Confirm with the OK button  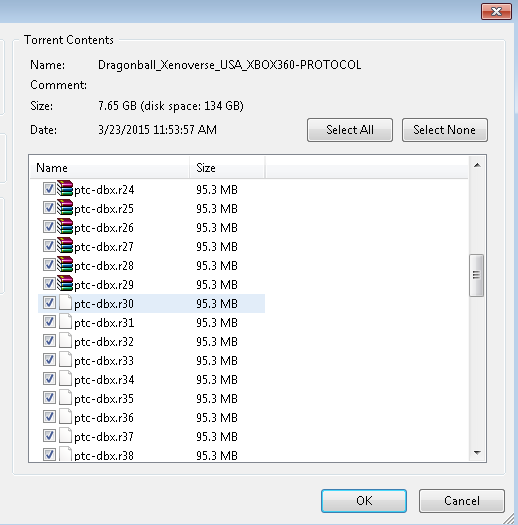[x=364, y=501]
